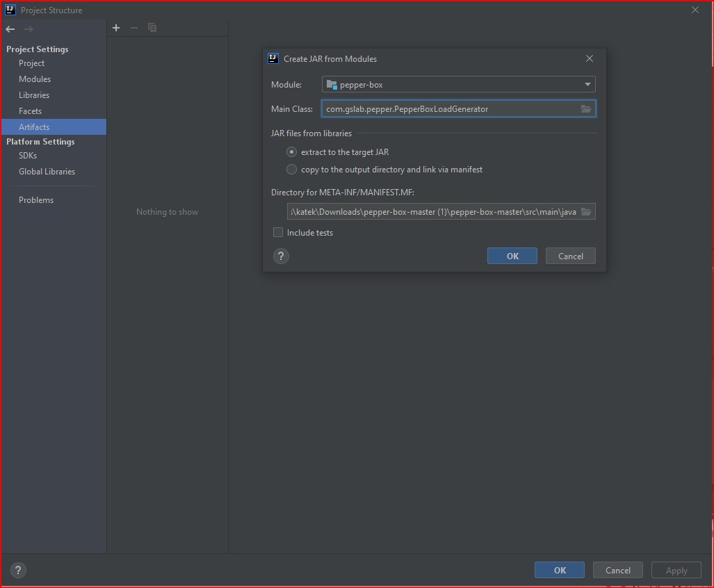Click the help icon in Project Structure dialog

pos(17,570)
